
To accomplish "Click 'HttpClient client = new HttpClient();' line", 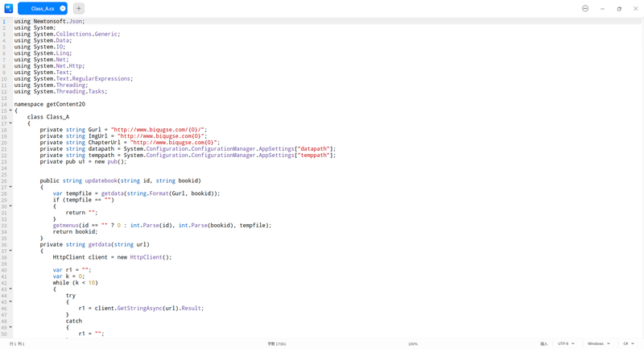I will 112,257.
